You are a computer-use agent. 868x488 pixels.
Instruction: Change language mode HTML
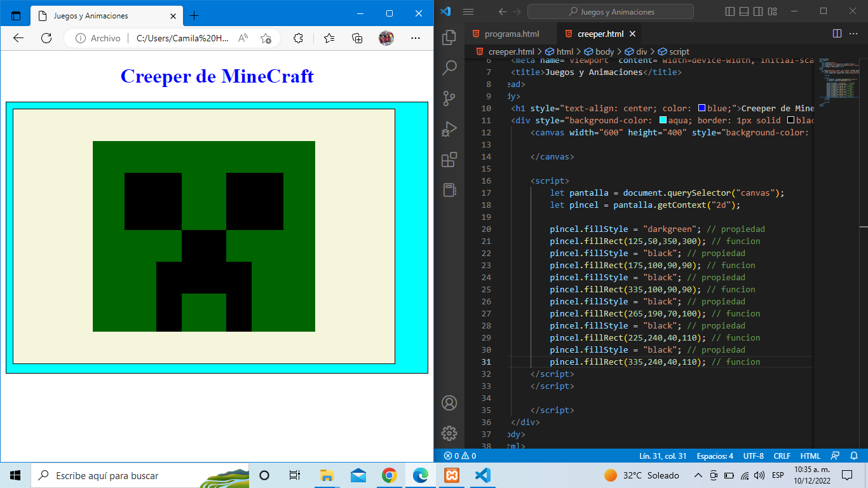coord(810,456)
